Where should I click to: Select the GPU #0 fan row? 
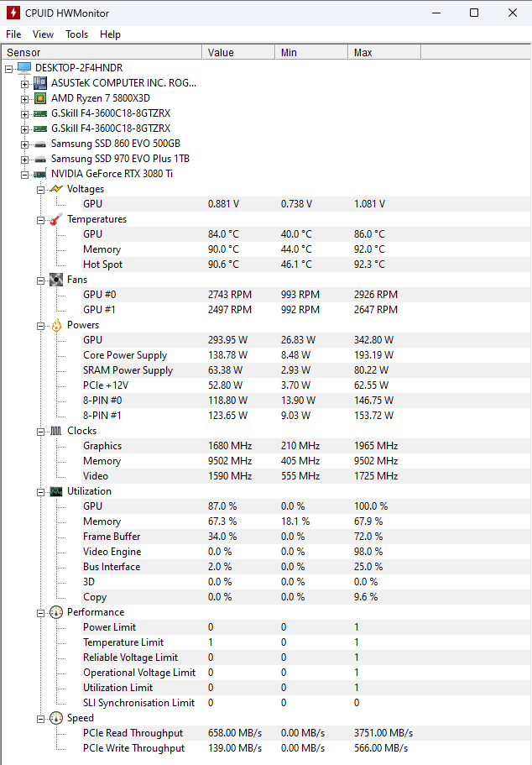[x=306, y=295]
